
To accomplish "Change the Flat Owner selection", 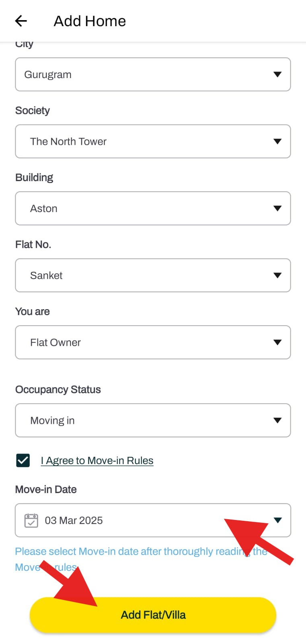I will coord(153,343).
